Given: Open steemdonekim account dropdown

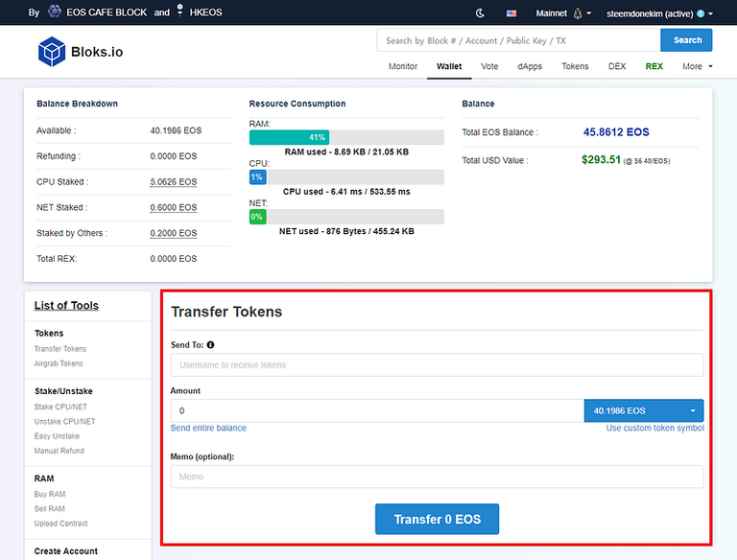Looking at the screenshot, I should click(x=659, y=13).
